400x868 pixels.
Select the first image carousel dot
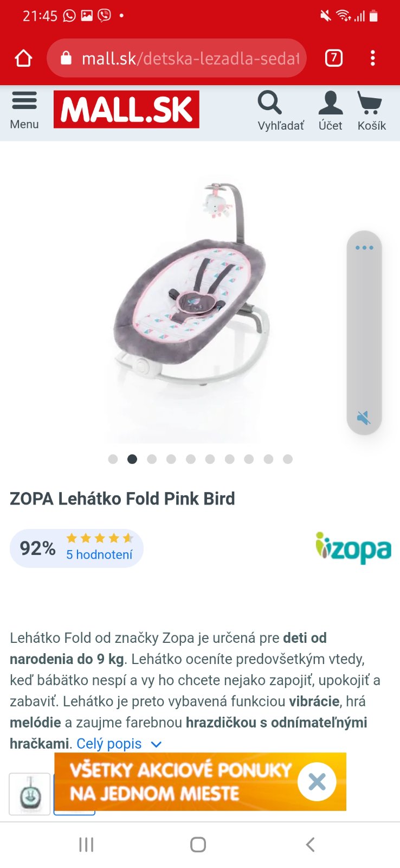(x=113, y=459)
